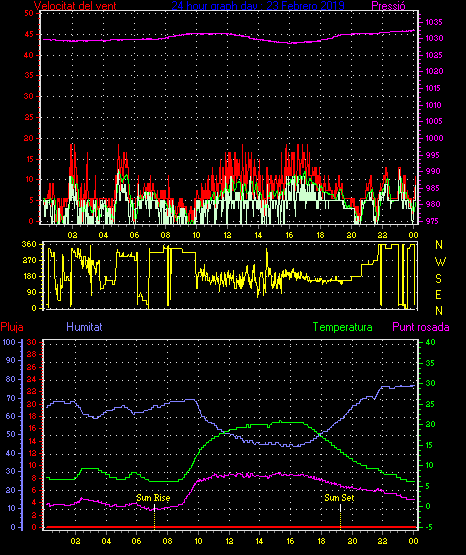Image resolution: width=466 pixels, height=555 pixels.
Task: Click the red 45 wind speed value
Action: click(29, 34)
